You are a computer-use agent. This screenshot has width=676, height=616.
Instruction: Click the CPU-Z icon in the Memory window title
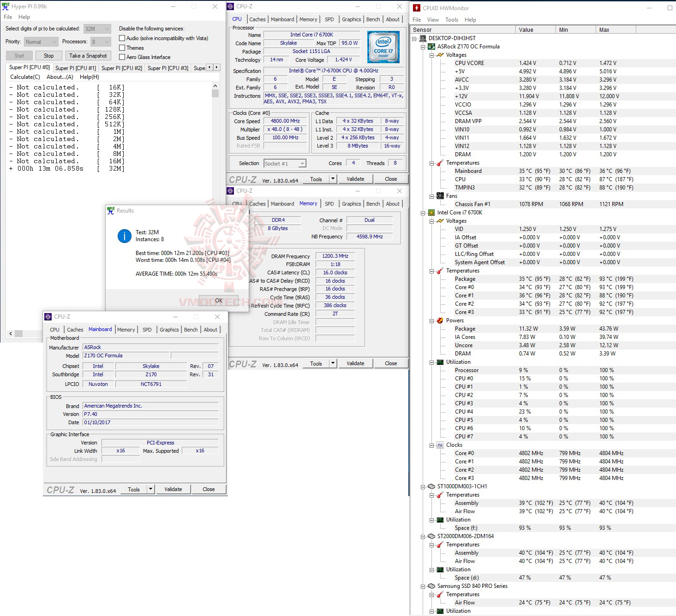tap(231, 191)
